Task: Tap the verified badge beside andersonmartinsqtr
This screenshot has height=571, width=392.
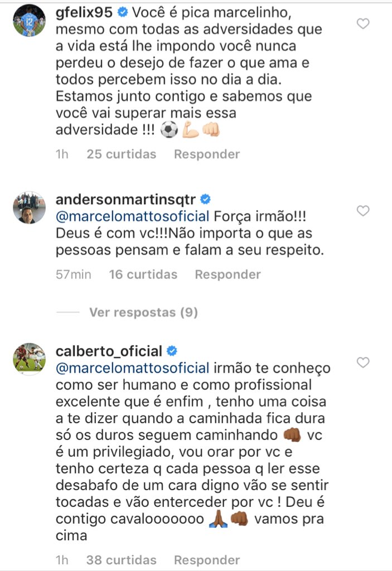Action: [x=205, y=199]
